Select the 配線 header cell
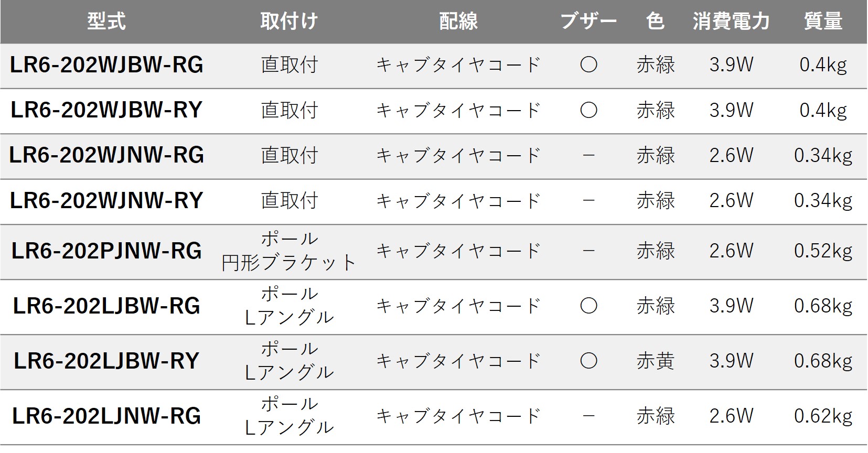 point(458,21)
